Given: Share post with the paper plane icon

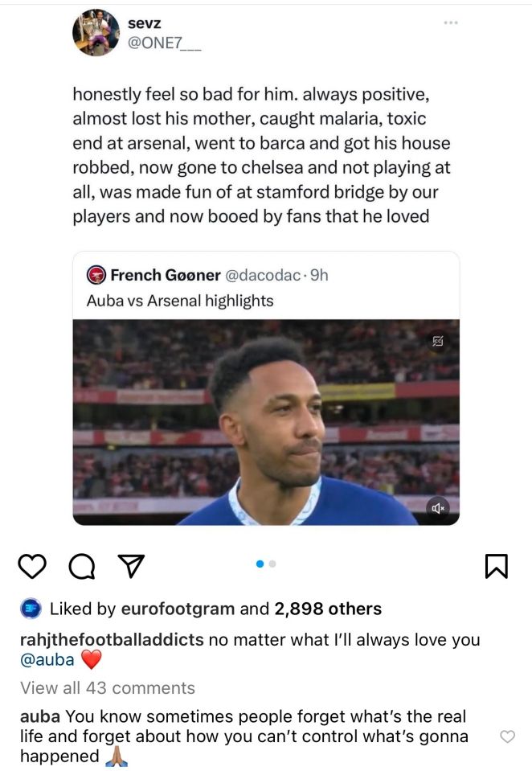Looking at the screenshot, I should (130, 567).
